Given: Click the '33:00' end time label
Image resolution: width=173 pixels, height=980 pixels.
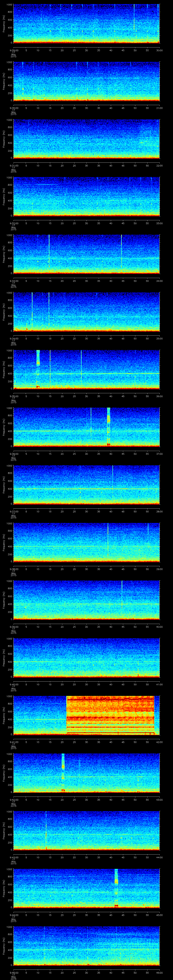Looking at the screenshot, I should tap(160, 223).
